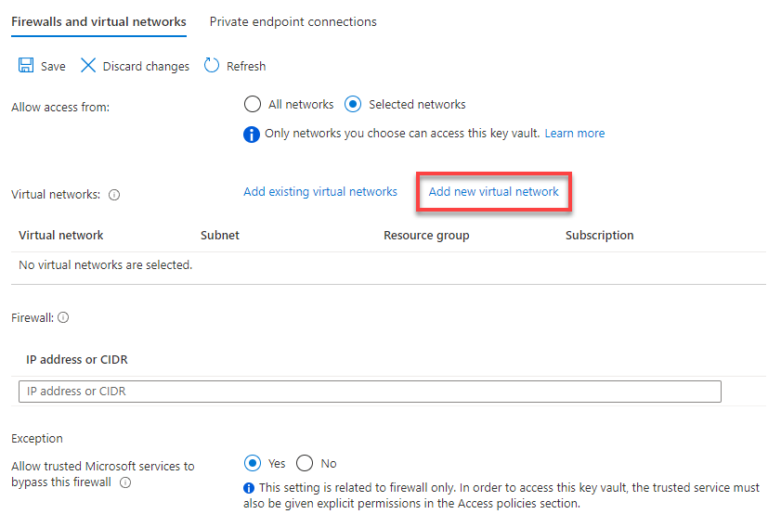Click Add new virtual network link
Screen dimensions: 768x527
[494, 192]
